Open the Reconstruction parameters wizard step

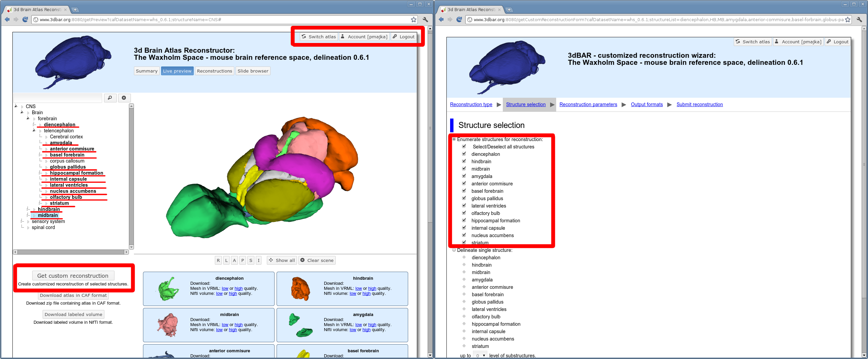[x=588, y=104]
